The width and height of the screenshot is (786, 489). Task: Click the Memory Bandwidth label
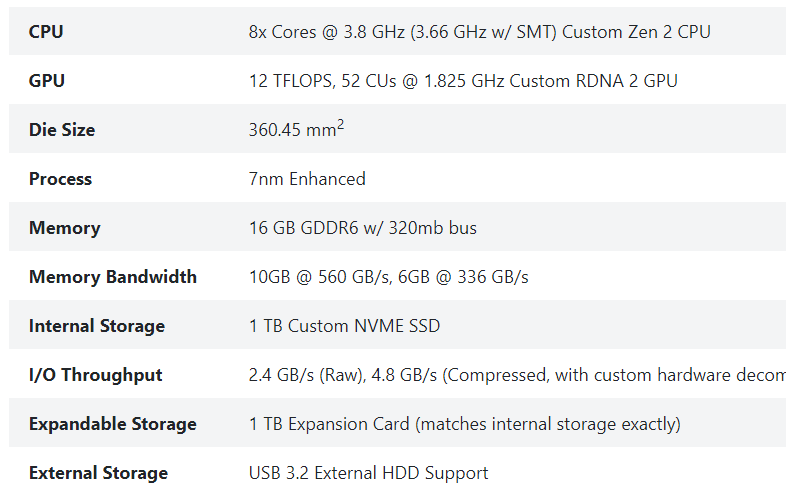(x=113, y=277)
